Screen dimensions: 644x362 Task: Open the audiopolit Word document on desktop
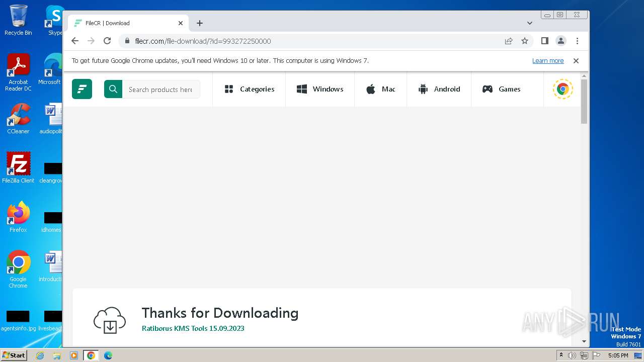point(51,119)
